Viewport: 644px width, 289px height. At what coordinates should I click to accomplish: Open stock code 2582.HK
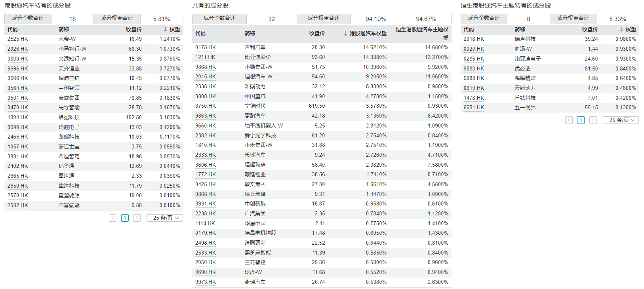[18, 205]
